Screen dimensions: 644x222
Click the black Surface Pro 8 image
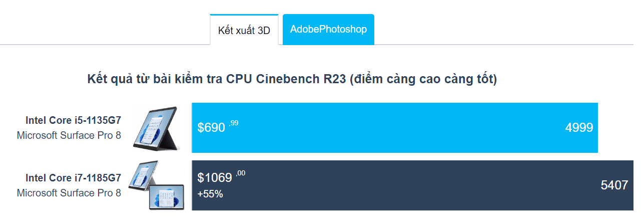(x=156, y=128)
